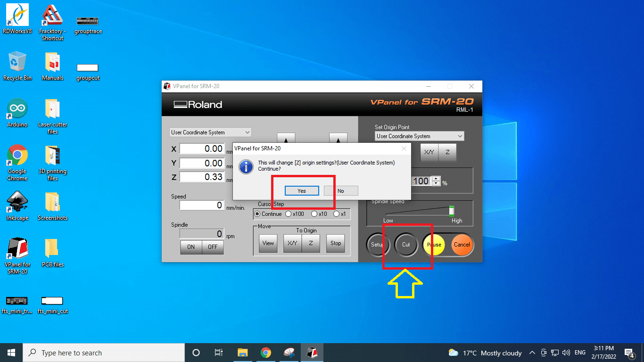Move to X/Y origin button
The image size is (644, 362).
pyautogui.click(x=293, y=243)
